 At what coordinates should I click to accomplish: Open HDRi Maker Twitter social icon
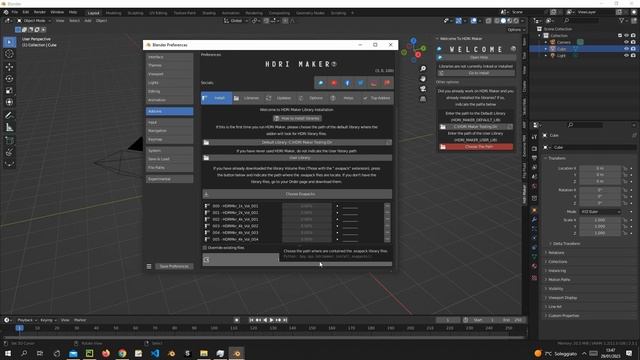tap(360, 83)
